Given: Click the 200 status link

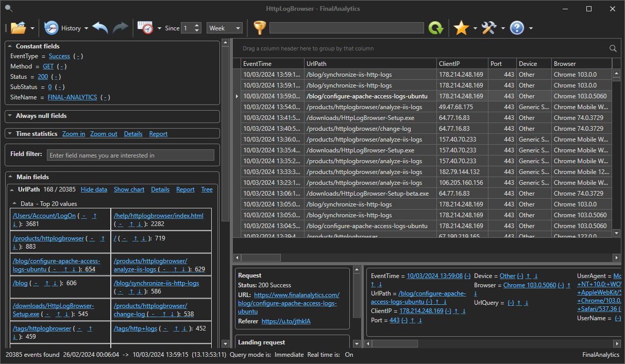Looking at the screenshot, I should click(x=43, y=77).
